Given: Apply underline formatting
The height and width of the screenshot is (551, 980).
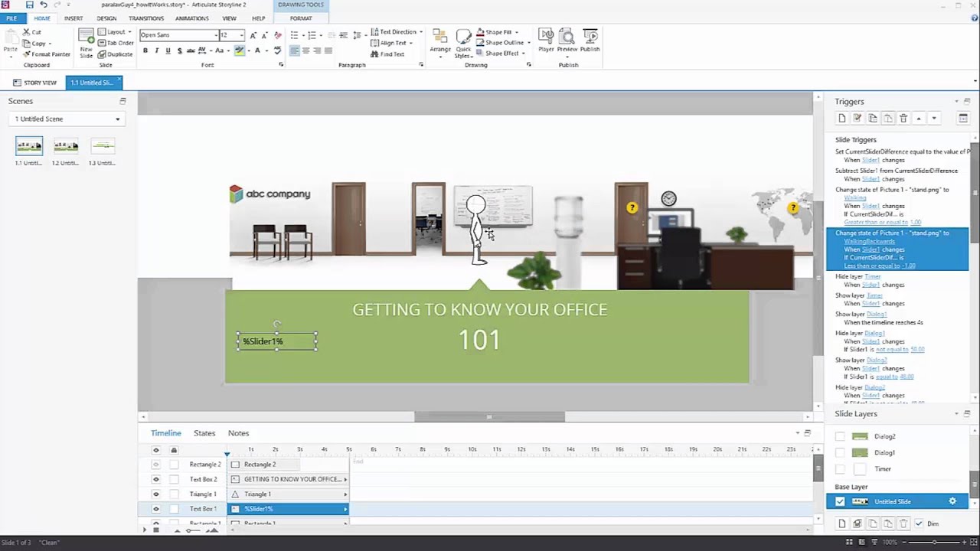Looking at the screenshot, I should point(168,51).
